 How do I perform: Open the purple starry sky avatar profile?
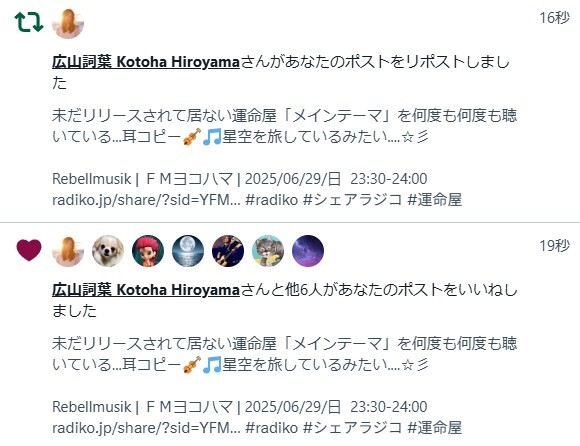[x=308, y=251]
